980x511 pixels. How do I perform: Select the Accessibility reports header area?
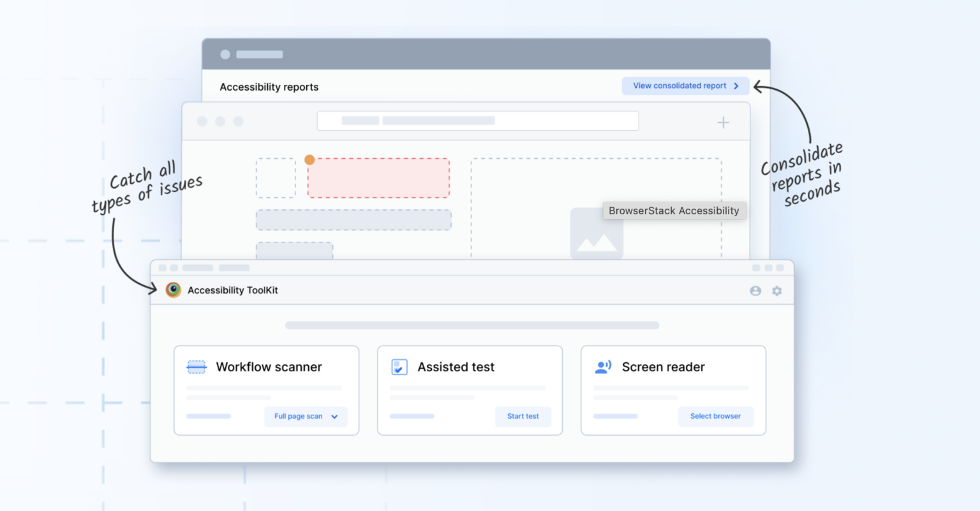(x=269, y=87)
